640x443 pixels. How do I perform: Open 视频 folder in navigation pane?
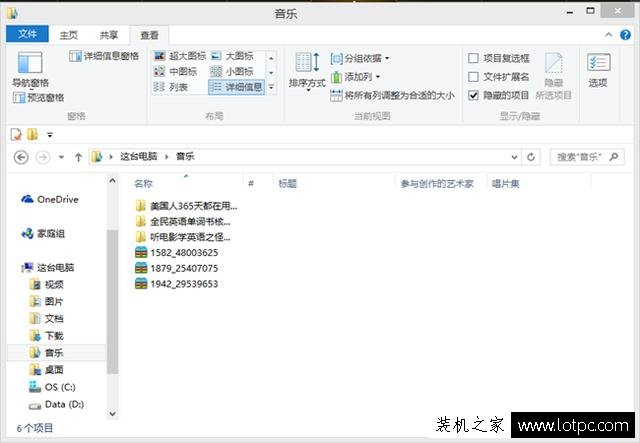[47, 285]
